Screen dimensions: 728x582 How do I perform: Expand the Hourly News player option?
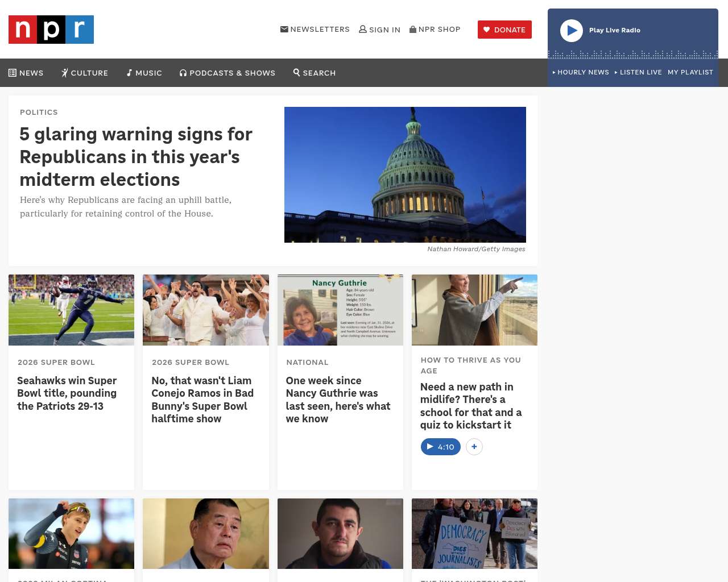coord(581,72)
